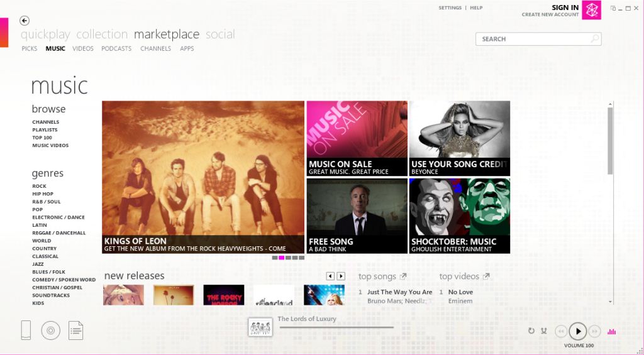Click the now-playing album art thumbnail
The width and height of the screenshot is (644, 355).
pos(260,327)
